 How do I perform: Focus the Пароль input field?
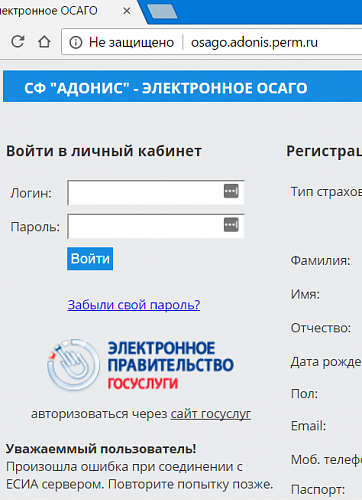(156, 226)
